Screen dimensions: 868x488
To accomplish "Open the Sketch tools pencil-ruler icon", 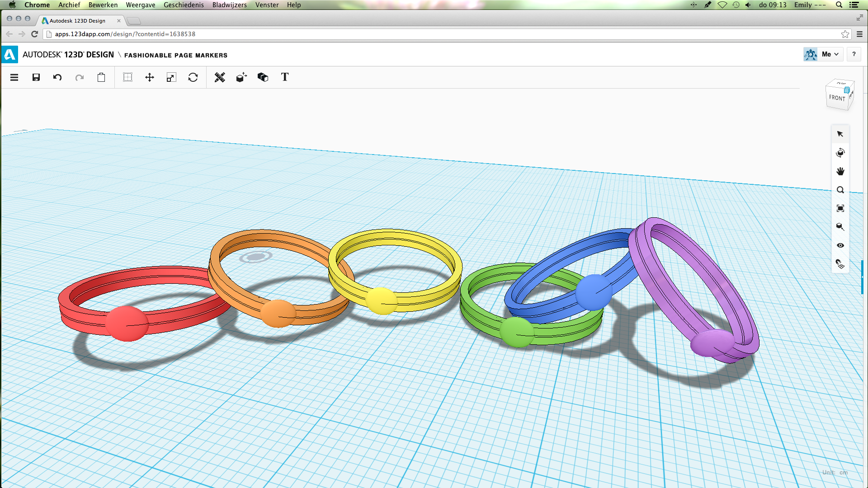I will click(x=220, y=77).
